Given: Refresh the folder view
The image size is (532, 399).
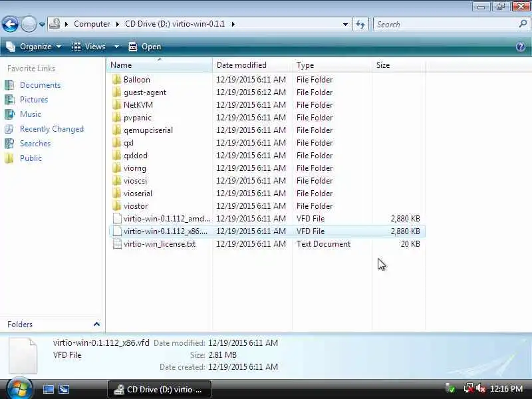Looking at the screenshot, I should 360,25.
